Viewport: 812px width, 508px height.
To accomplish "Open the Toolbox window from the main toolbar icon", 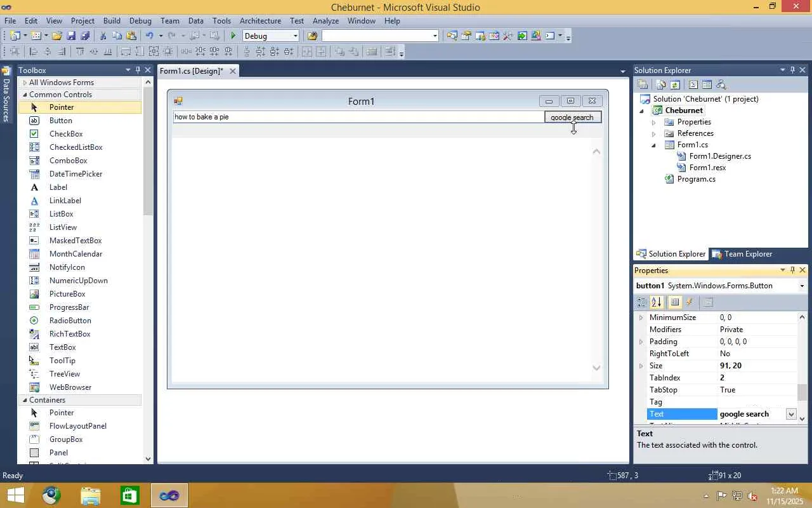I will tap(507, 36).
